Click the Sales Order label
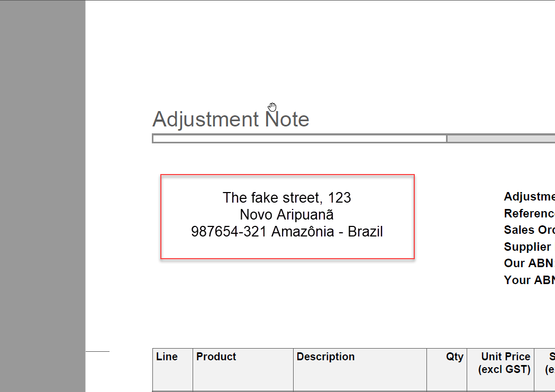Screen dimensions: 555x392 coord(529,230)
